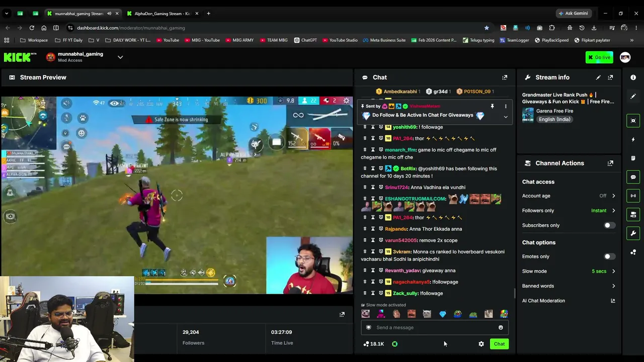Toggle the stream preview sidebar icon

coord(633,121)
